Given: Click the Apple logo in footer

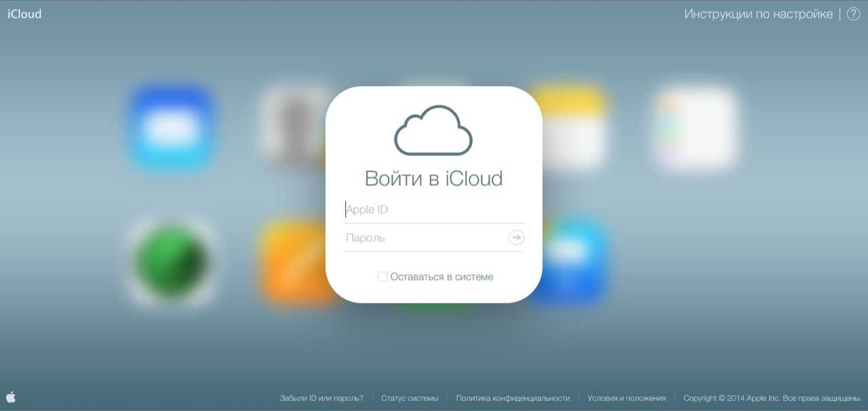Looking at the screenshot, I should [11, 397].
